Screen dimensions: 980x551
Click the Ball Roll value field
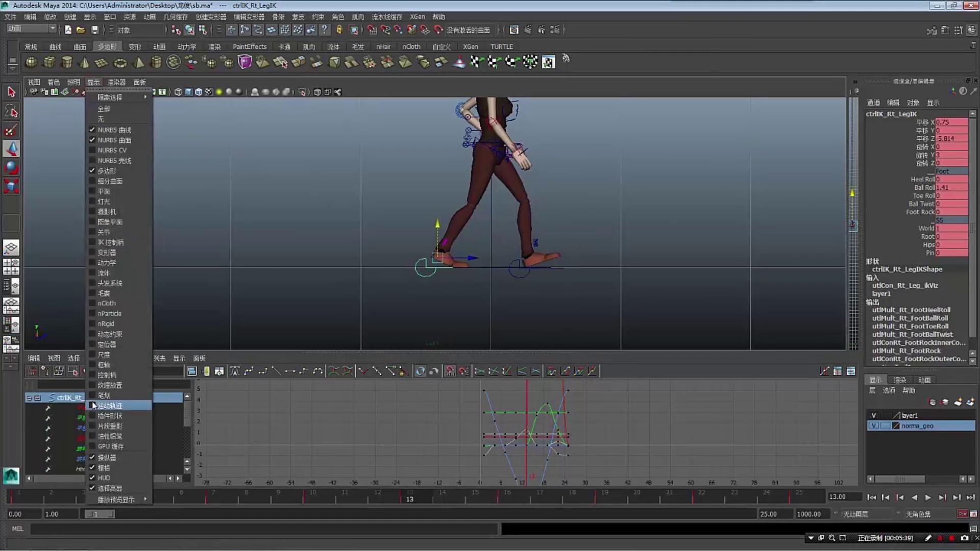[x=951, y=187]
